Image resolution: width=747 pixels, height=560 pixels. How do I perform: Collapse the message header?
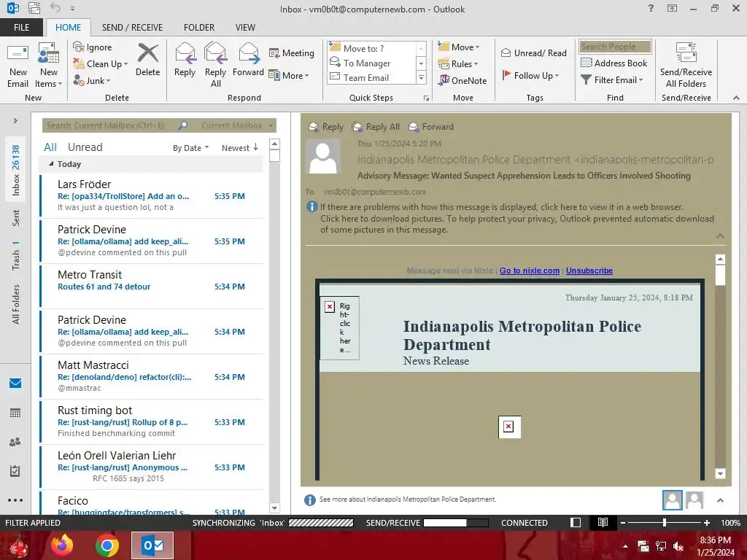pyautogui.click(x=720, y=236)
